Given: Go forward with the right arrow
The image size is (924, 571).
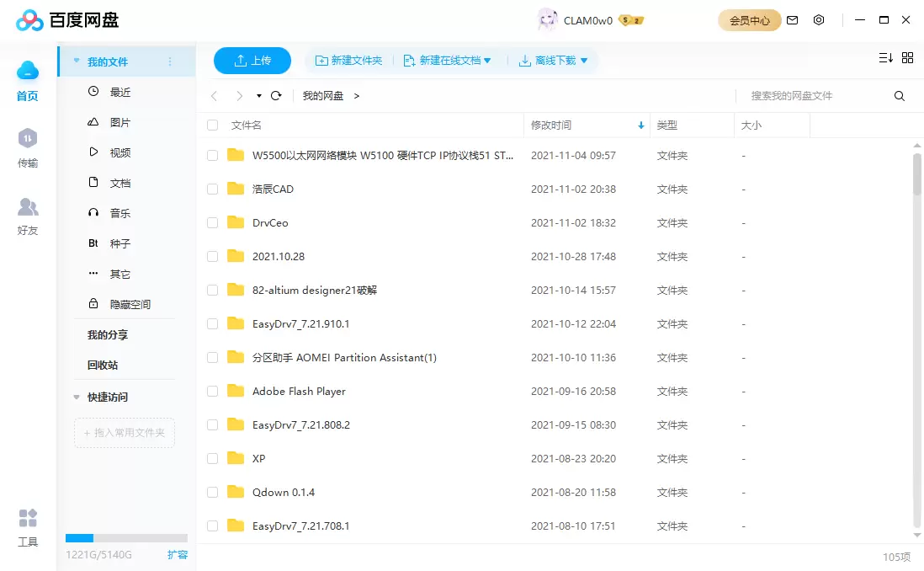Looking at the screenshot, I should (x=239, y=95).
